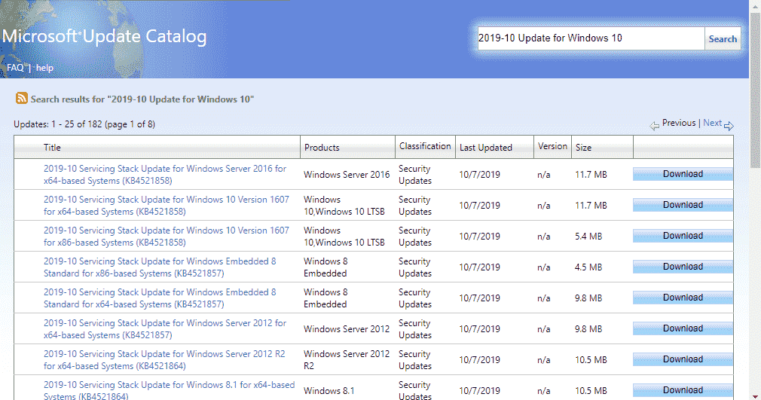
Task: Sort results by Classification column header
Action: [425, 146]
